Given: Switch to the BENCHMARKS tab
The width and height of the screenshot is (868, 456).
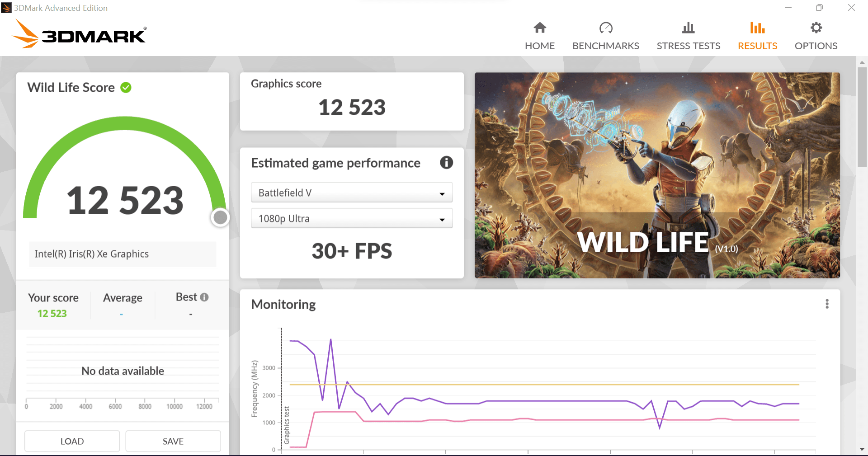Looking at the screenshot, I should [606, 46].
